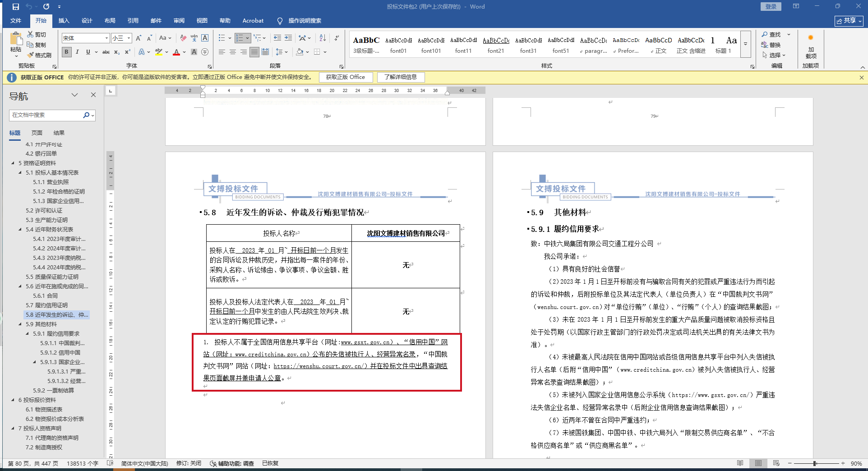
Task: Apply subscript formatting
Action: (117, 52)
